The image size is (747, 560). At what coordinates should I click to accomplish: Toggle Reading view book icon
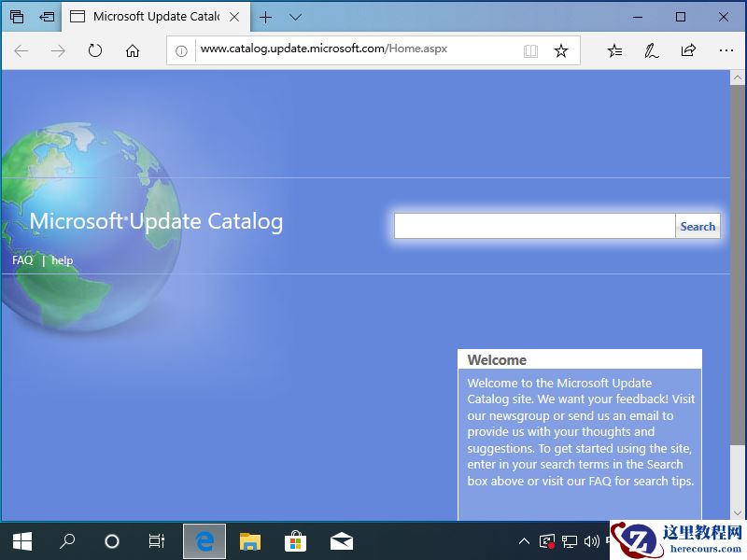[530, 50]
